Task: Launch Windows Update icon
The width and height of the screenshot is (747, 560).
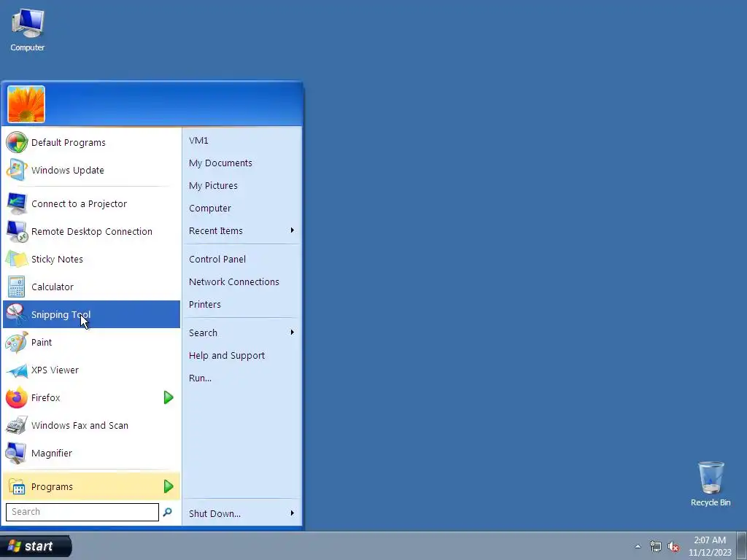Action: tap(17, 170)
